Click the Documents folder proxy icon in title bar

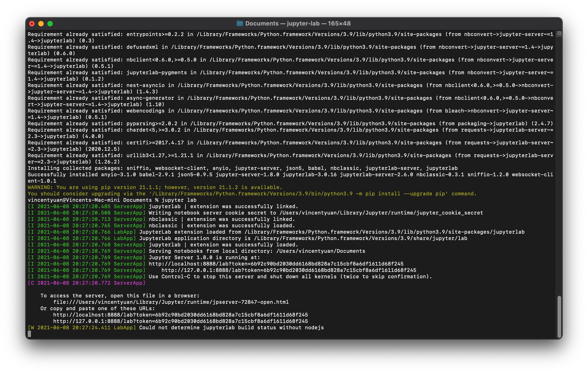pos(240,23)
